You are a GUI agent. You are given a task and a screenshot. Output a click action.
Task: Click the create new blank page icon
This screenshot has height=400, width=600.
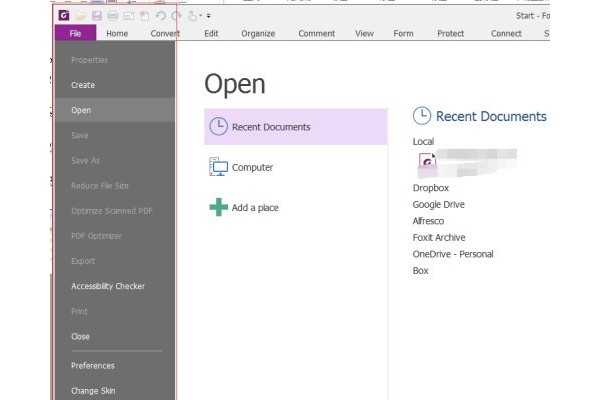[144, 16]
